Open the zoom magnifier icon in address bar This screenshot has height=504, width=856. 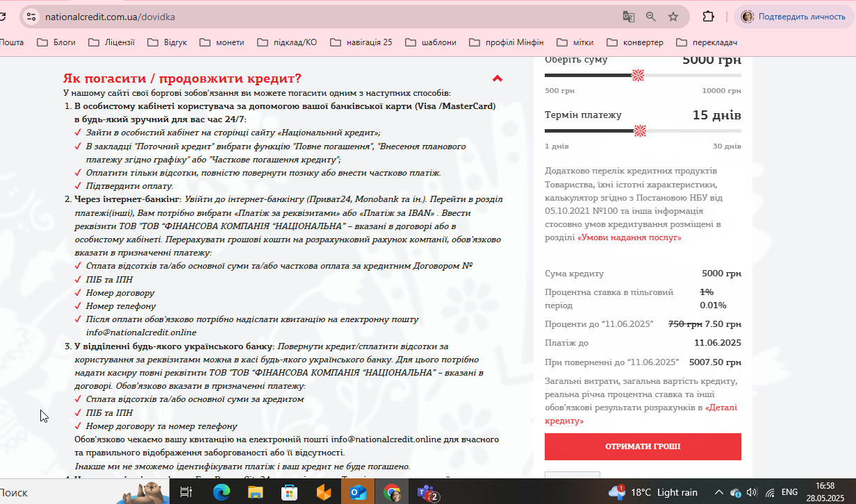[x=650, y=17]
